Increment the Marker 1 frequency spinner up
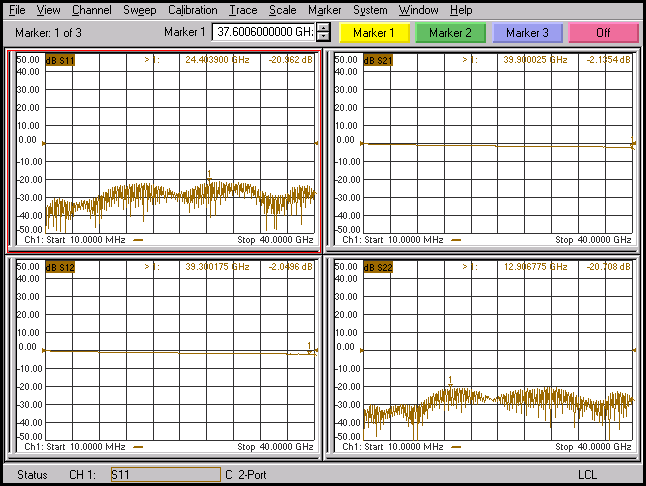 [322, 28]
